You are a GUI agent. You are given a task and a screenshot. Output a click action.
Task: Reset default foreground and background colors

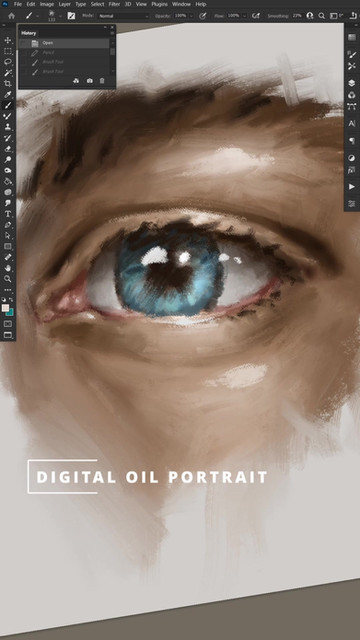click(4, 300)
